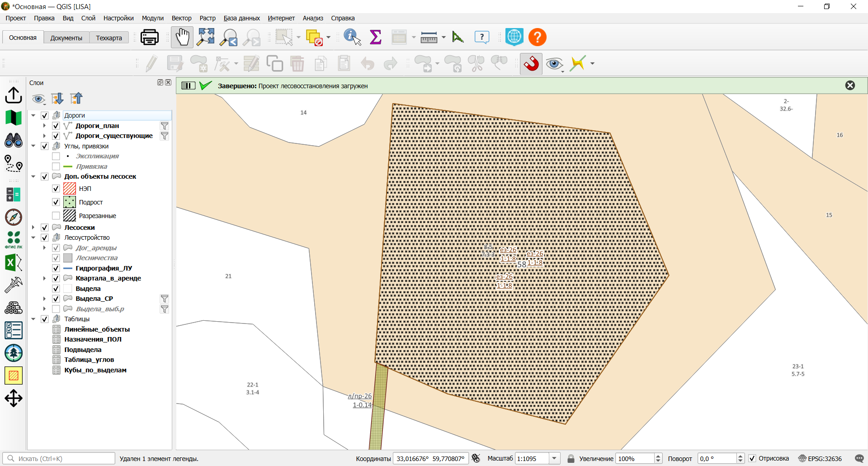Expand the Лесосеки layer group
The width and height of the screenshot is (868, 466).
[33, 228]
